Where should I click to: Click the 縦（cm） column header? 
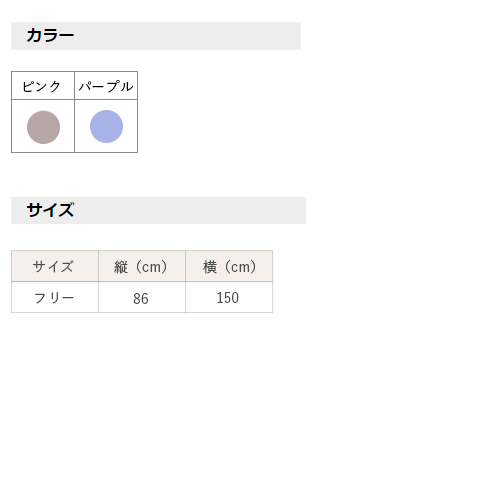tap(142, 266)
